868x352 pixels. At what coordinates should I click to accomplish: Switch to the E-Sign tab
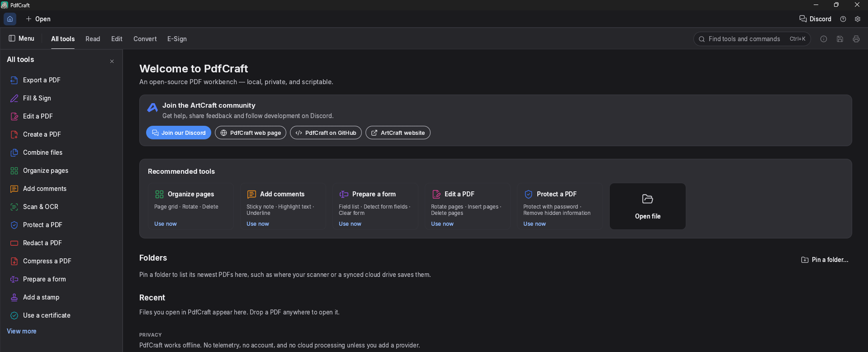pos(177,39)
